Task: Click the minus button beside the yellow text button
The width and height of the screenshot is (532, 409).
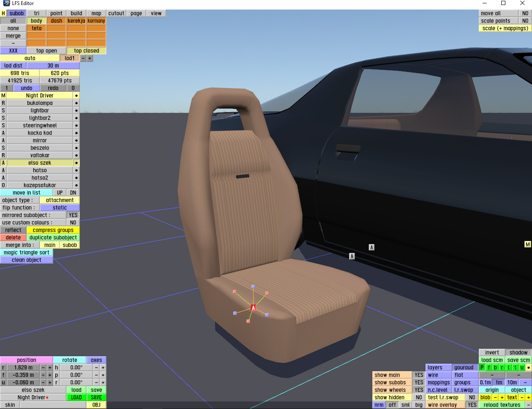Action: pyautogui.click(x=522, y=397)
